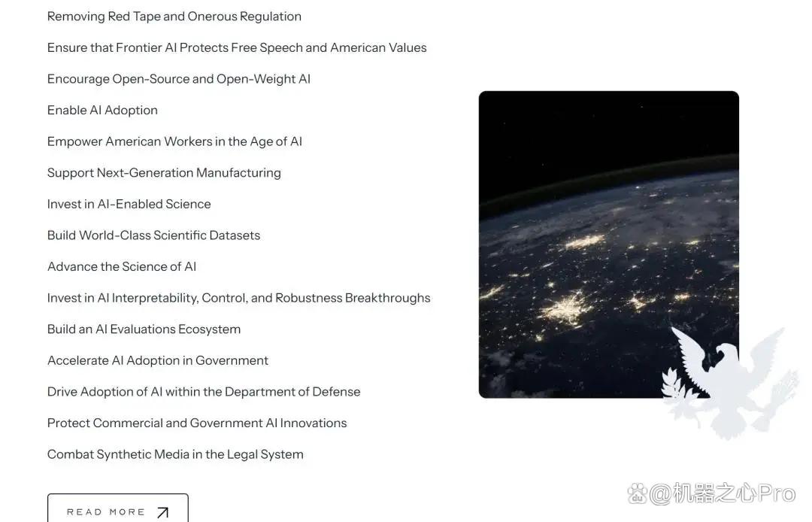Click the Enable AI Adoption link
The height and width of the screenshot is (522, 812).
pyautogui.click(x=102, y=111)
